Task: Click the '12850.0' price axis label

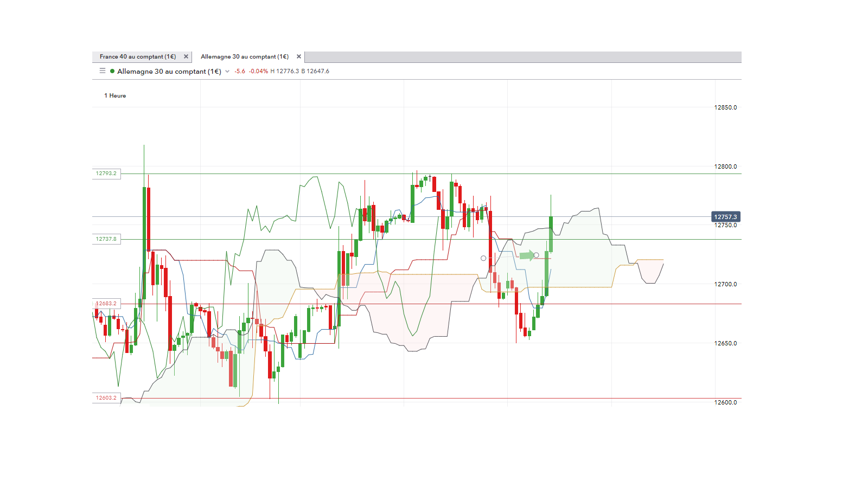Action: (x=726, y=107)
